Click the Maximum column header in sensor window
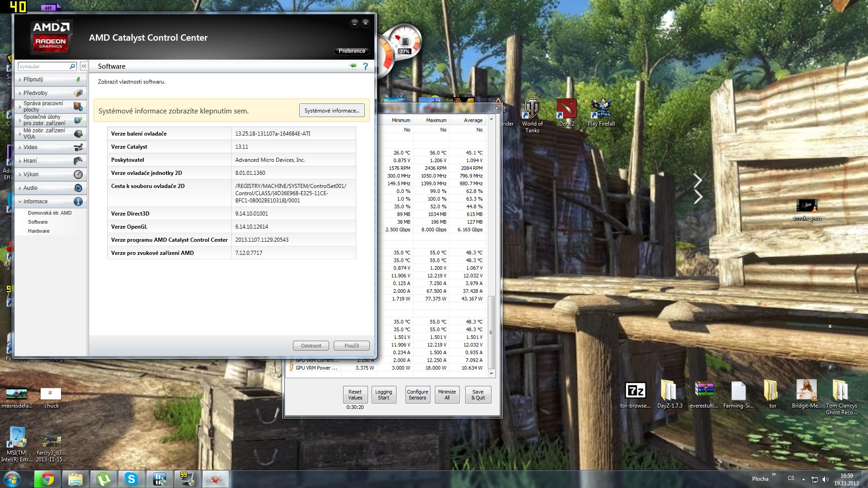The image size is (868, 488). pyautogui.click(x=432, y=120)
